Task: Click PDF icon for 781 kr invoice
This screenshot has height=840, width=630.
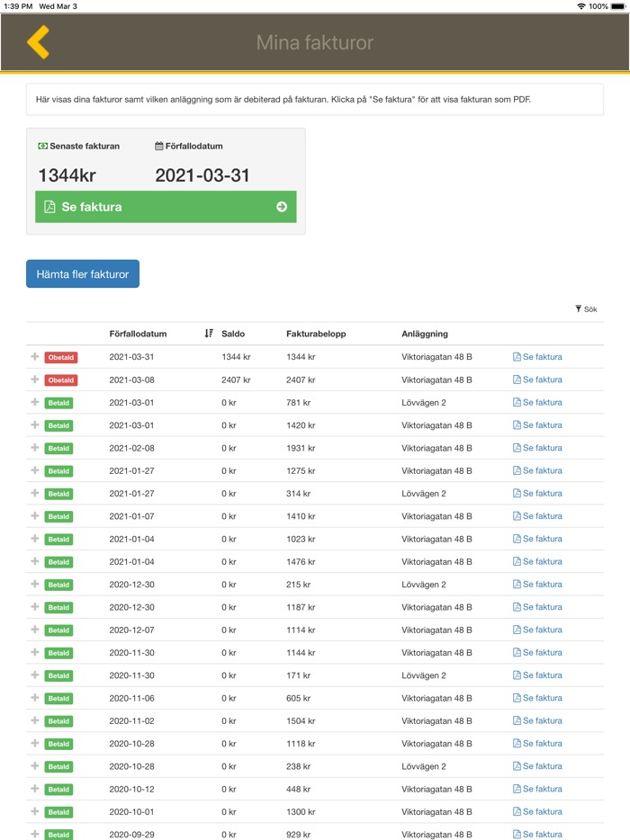Action: [517, 403]
